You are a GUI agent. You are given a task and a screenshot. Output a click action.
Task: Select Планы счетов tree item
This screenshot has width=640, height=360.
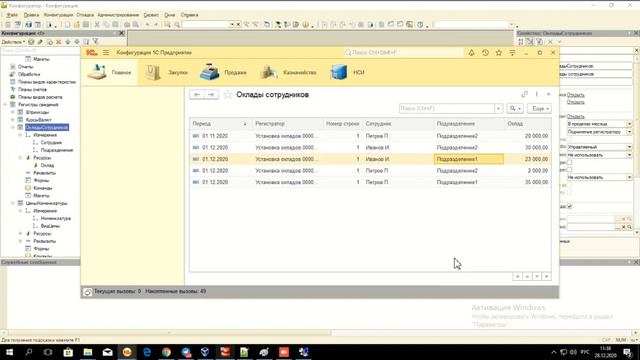(x=32, y=89)
